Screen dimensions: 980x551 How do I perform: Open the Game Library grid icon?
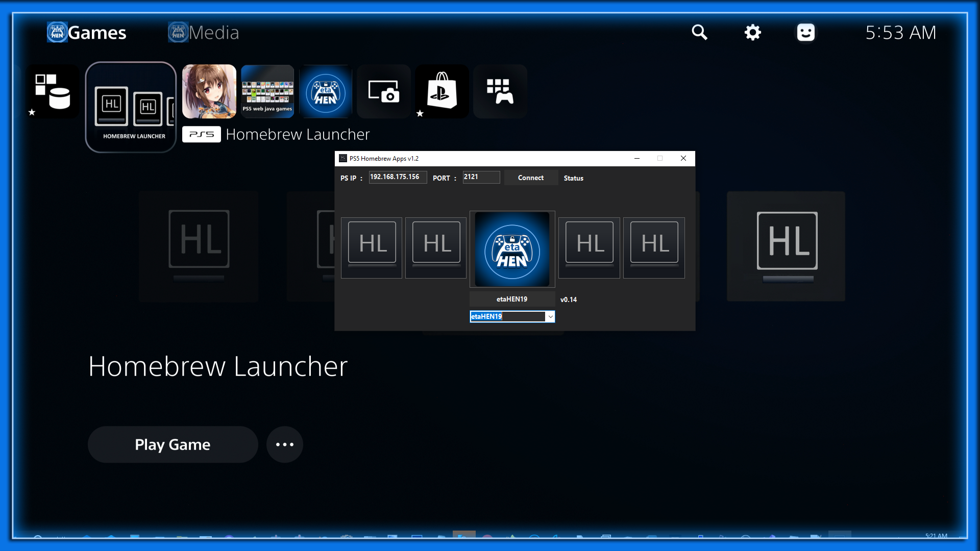click(500, 92)
